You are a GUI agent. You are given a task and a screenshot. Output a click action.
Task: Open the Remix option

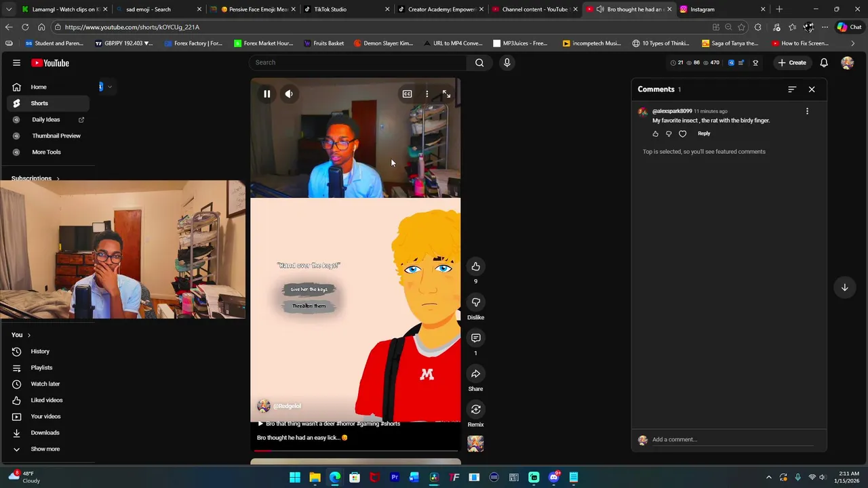(x=475, y=409)
